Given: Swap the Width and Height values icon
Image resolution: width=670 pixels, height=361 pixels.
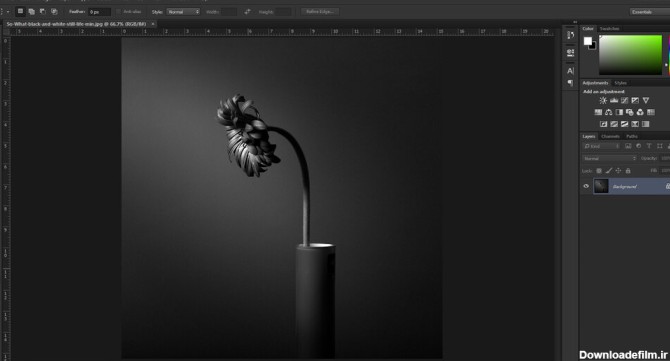Looking at the screenshot, I should (x=247, y=12).
